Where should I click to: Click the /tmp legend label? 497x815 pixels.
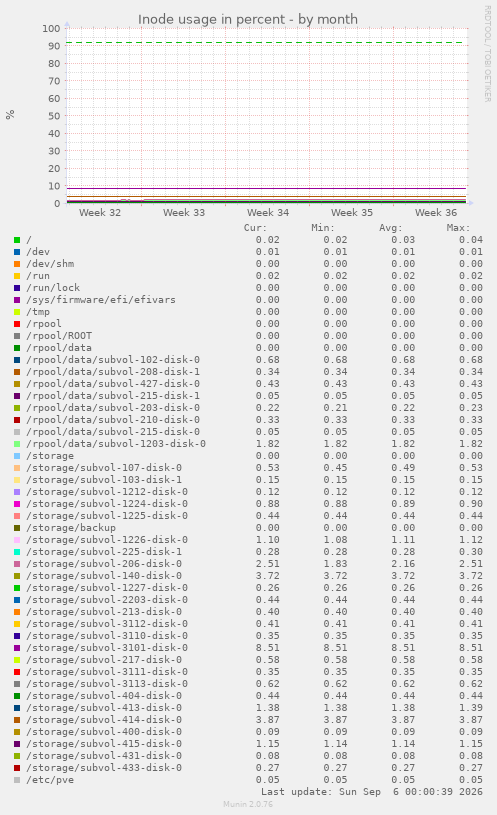point(38,312)
